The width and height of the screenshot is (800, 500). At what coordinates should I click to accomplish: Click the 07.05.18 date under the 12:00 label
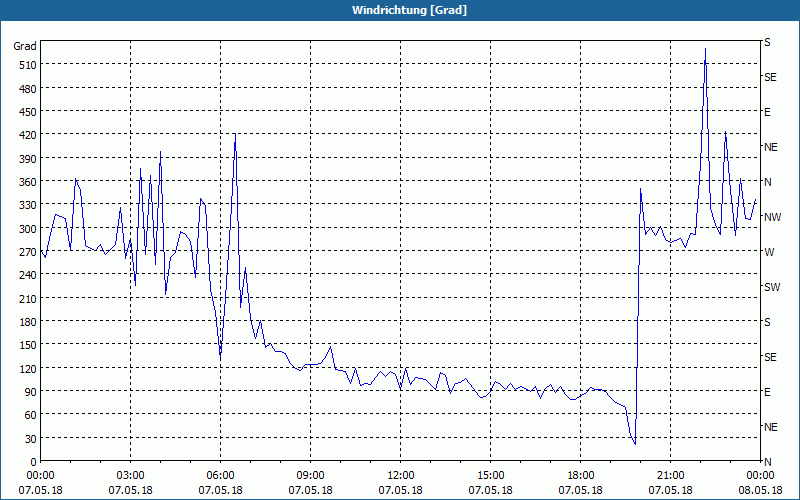401,490
